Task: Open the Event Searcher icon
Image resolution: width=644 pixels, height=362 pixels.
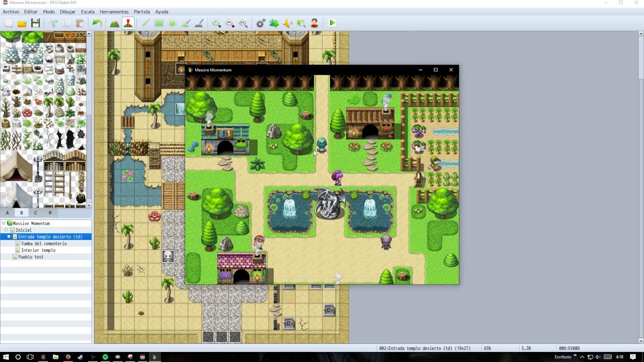Action: [301, 23]
